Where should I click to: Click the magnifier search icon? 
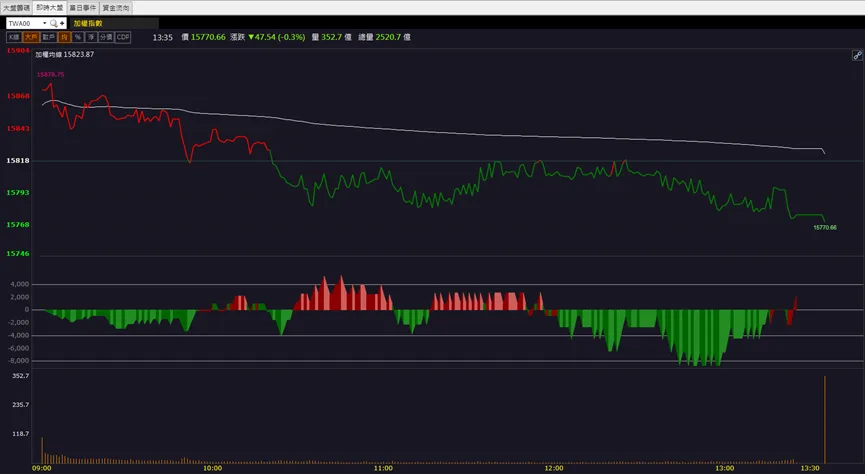[54, 23]
